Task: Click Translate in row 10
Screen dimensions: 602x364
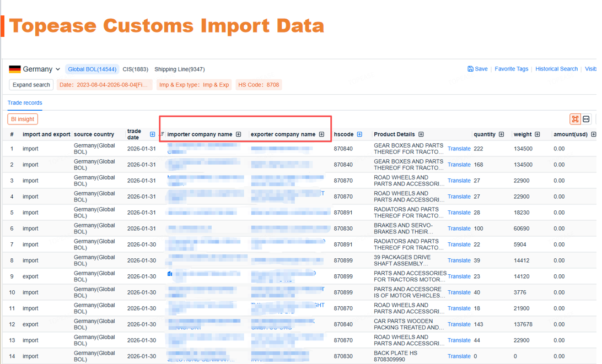Action: click(x=459, y=292)
